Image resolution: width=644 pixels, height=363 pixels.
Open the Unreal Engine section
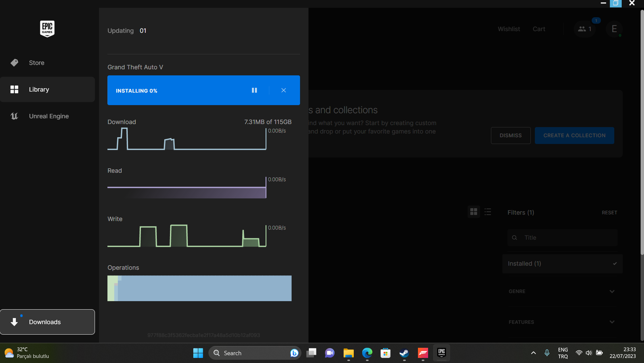[x=47, y=116]
